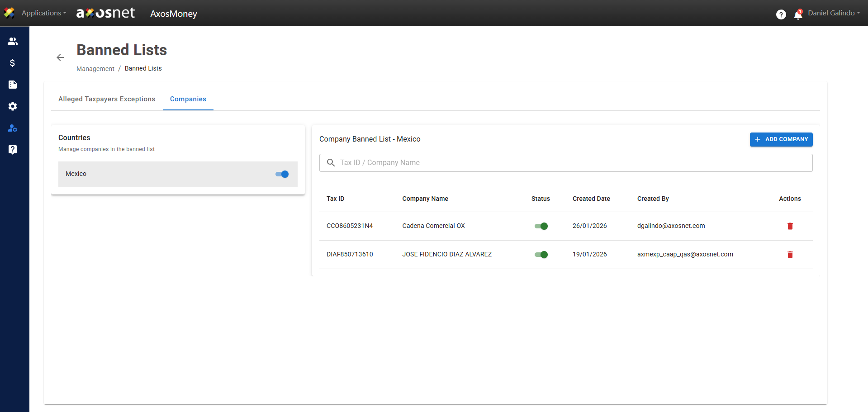Click the help question sidebar icon
Screen dimensions: 868x412
13,150
